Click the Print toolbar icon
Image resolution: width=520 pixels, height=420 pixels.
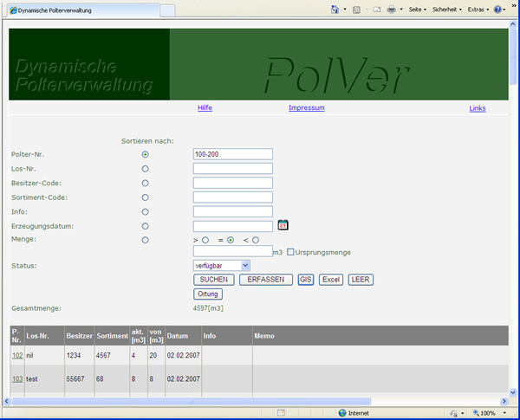click(392, 10)
